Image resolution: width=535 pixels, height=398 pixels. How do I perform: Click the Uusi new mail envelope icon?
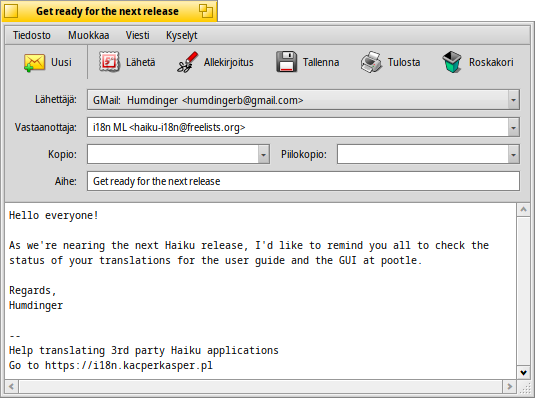[x=34, y=62]
